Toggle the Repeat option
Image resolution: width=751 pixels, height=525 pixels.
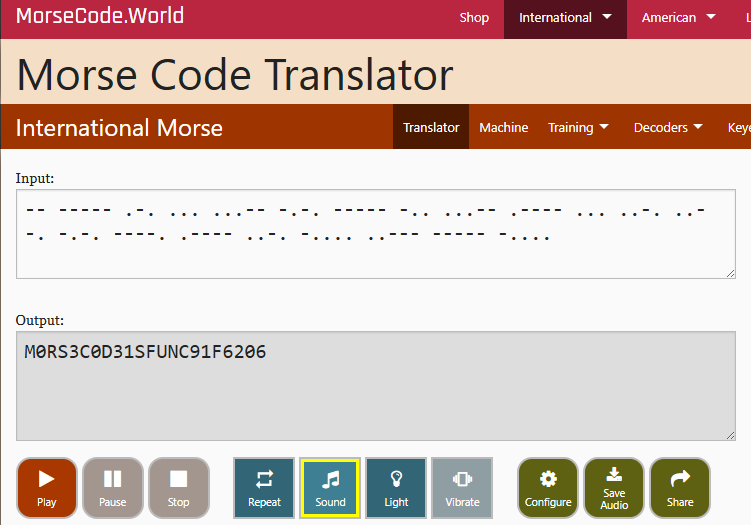[x=264, y=488]
